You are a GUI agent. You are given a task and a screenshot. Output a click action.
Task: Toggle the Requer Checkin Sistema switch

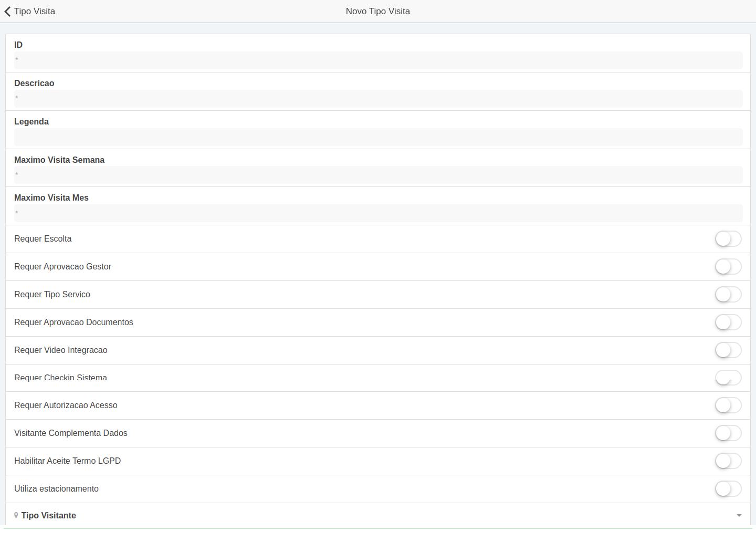(728, 378)
